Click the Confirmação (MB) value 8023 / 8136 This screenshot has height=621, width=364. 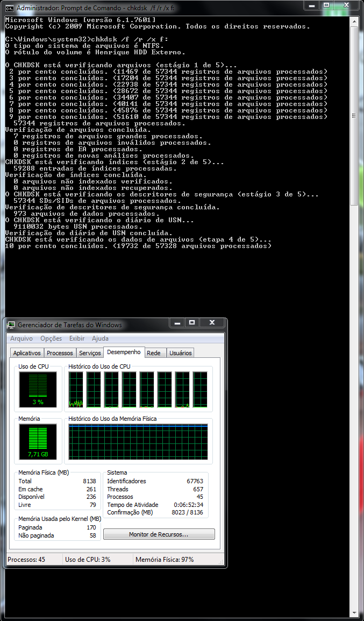(x=188, y=512)
